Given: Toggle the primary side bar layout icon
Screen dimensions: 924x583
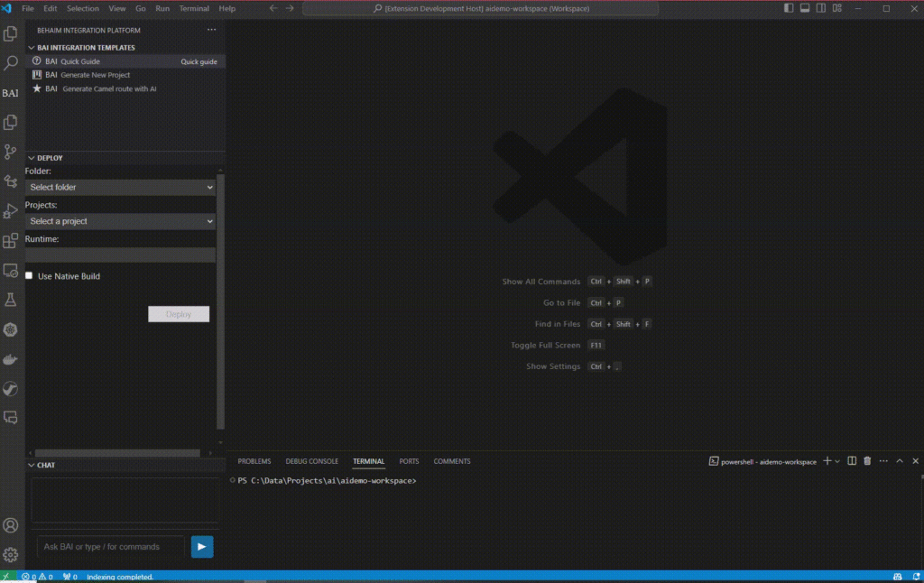Looking at the screenshot, I should [790, 8].
